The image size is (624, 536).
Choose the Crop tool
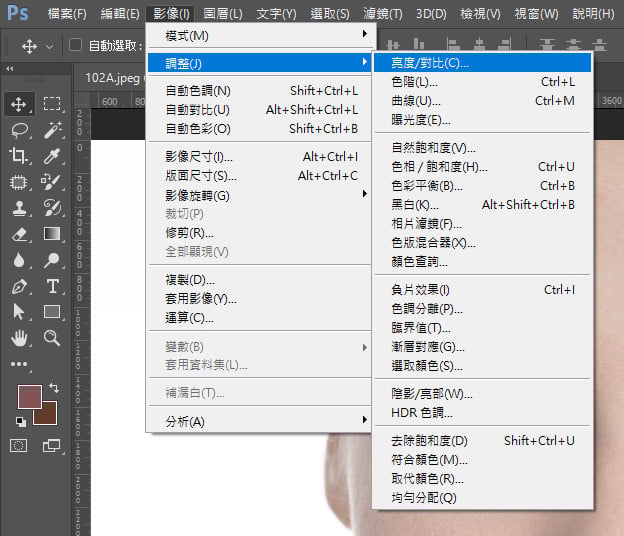point(19,156)
